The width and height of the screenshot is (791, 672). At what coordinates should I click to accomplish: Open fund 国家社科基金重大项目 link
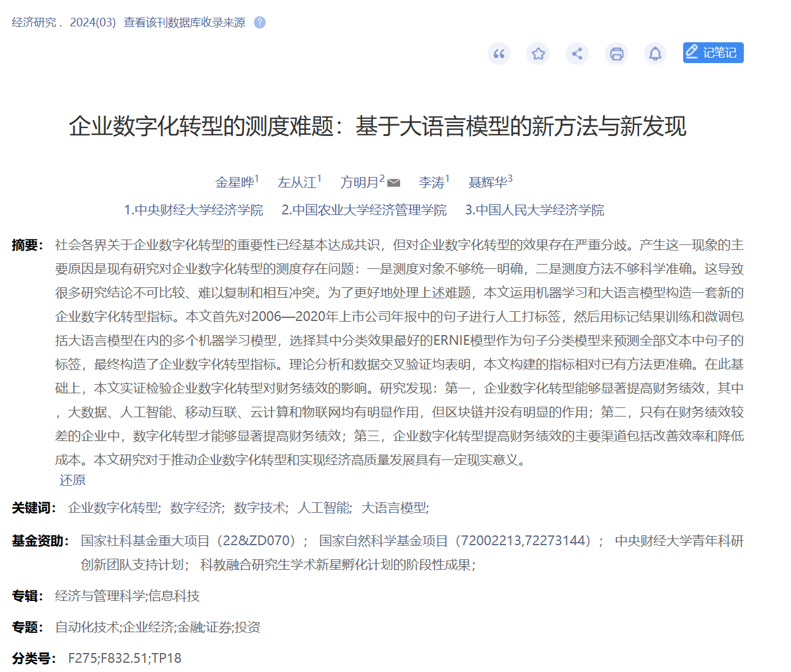point(189,541)
